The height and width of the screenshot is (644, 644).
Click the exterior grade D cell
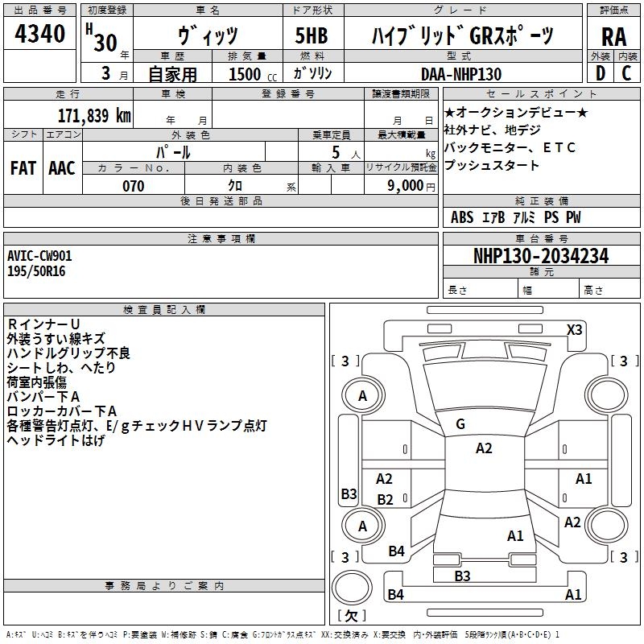600,73
